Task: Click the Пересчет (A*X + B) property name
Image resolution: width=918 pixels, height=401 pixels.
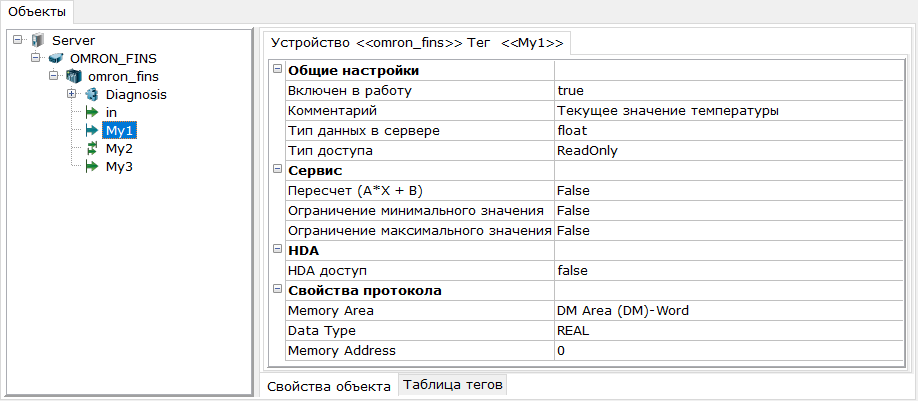Action: [355, 190]
